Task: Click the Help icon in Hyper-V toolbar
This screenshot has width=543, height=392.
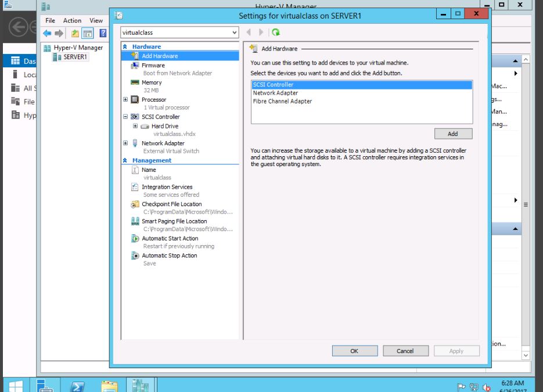Action: 103,33
